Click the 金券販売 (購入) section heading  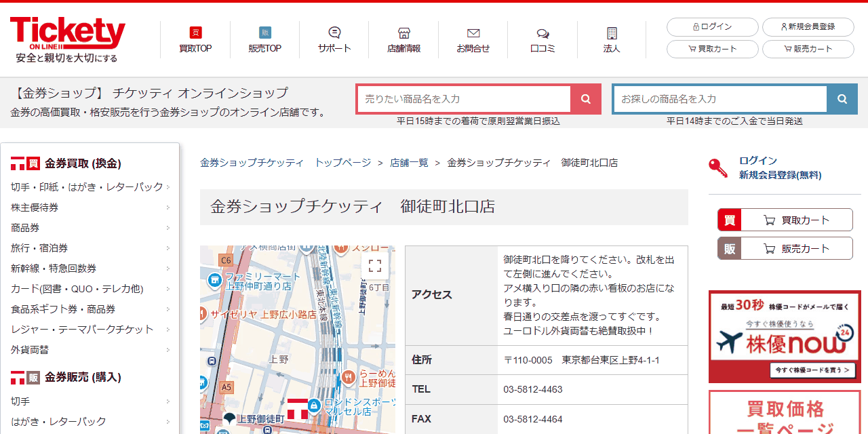(83, 377)
